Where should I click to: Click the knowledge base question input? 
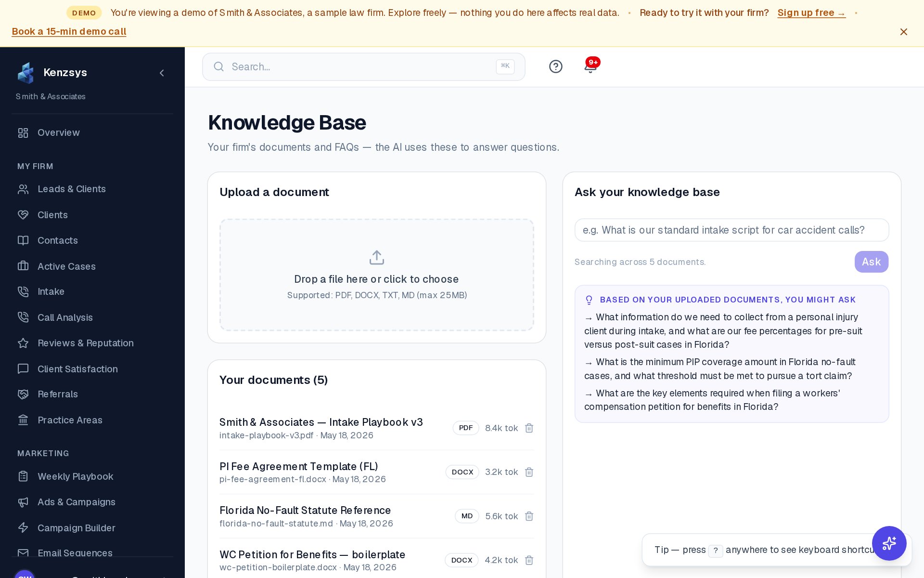coord(731,230)
